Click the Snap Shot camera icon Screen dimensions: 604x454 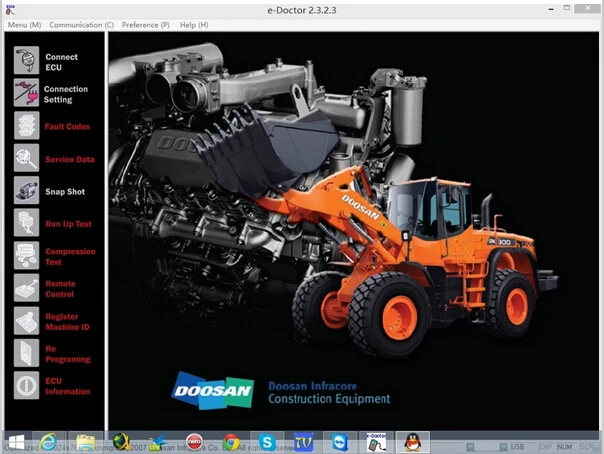tap(27, 190)
